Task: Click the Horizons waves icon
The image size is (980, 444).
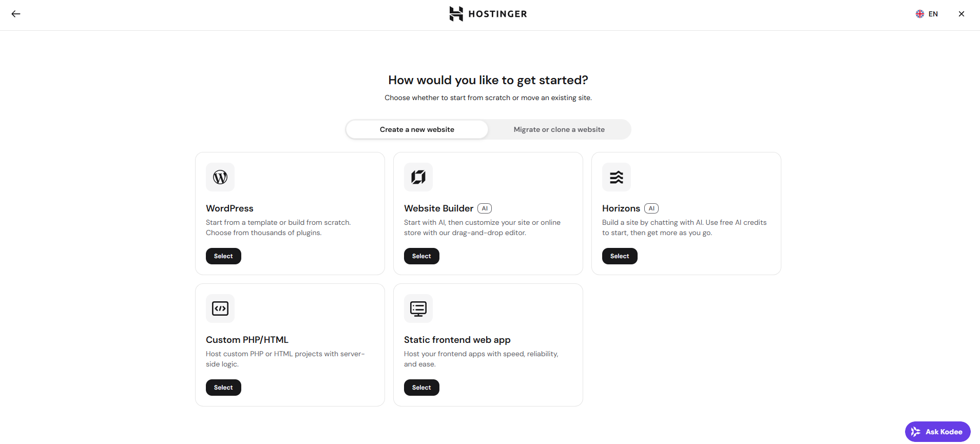Action: point(617,177)
